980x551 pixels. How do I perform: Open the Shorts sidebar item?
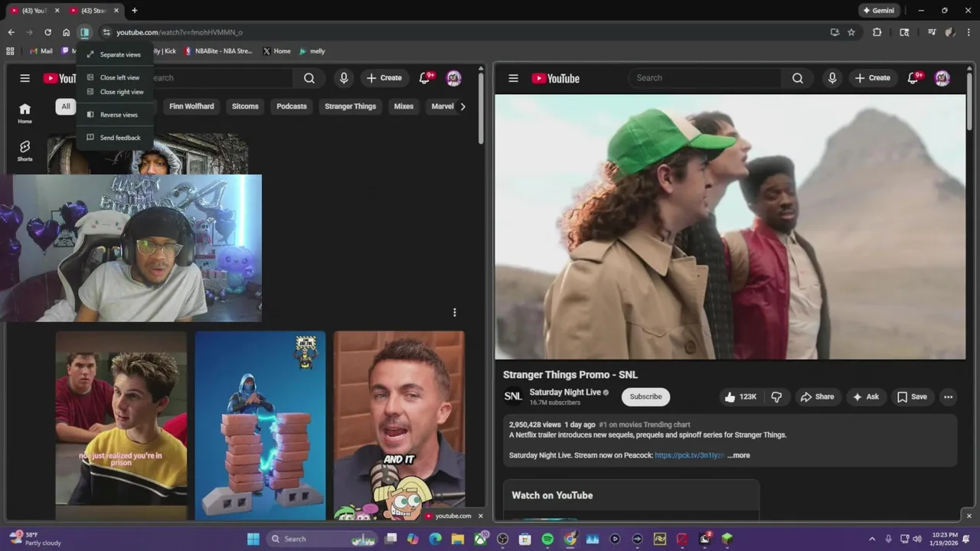pos(24,151)
